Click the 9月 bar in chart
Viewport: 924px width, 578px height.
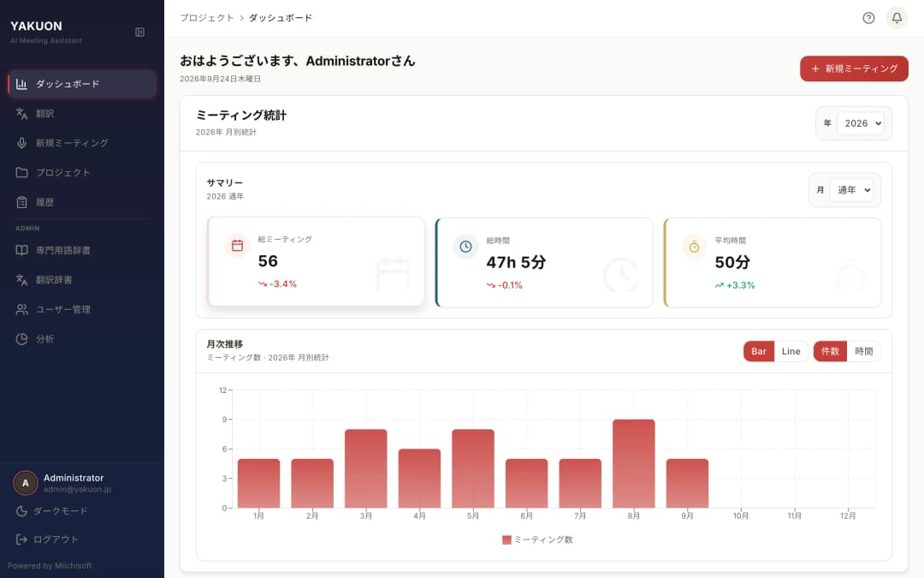tap(687, 483)
